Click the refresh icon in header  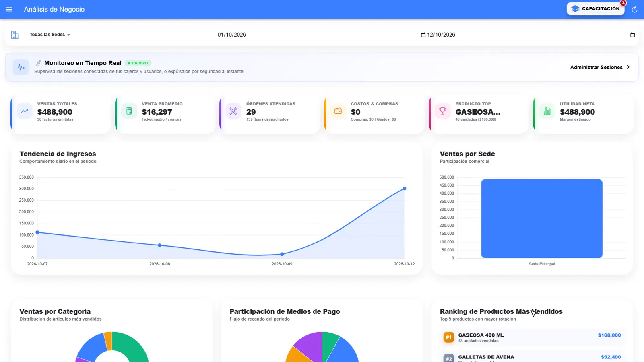(634, 9)
